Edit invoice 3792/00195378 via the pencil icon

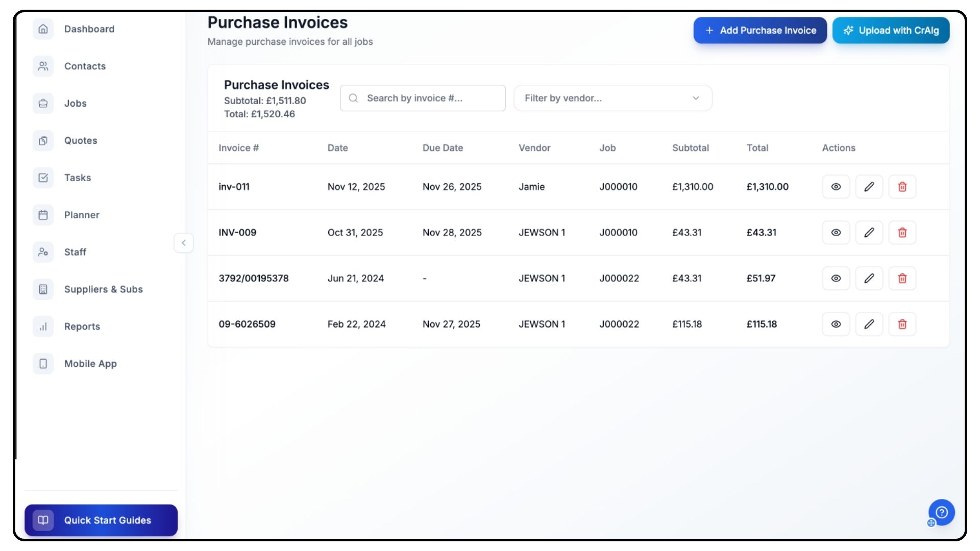click(869, 279)
